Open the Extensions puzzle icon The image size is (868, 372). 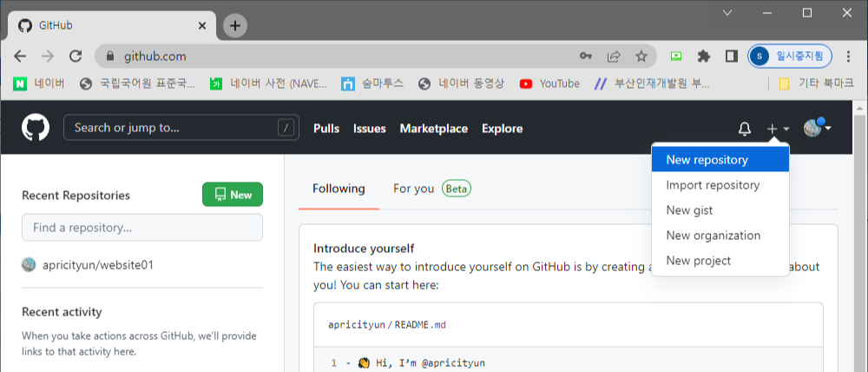tap(704, 56)
